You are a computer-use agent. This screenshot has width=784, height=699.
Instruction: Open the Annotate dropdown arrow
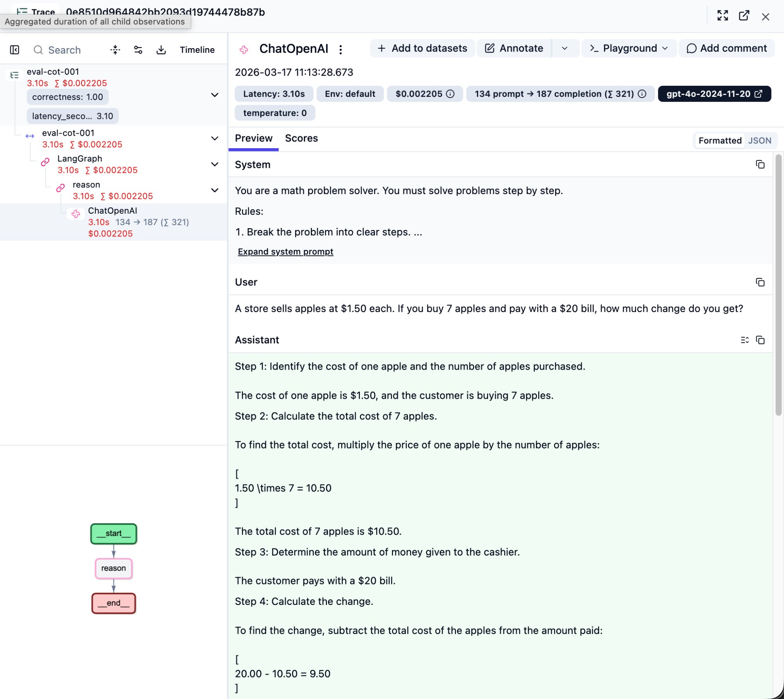click(565, 48)
